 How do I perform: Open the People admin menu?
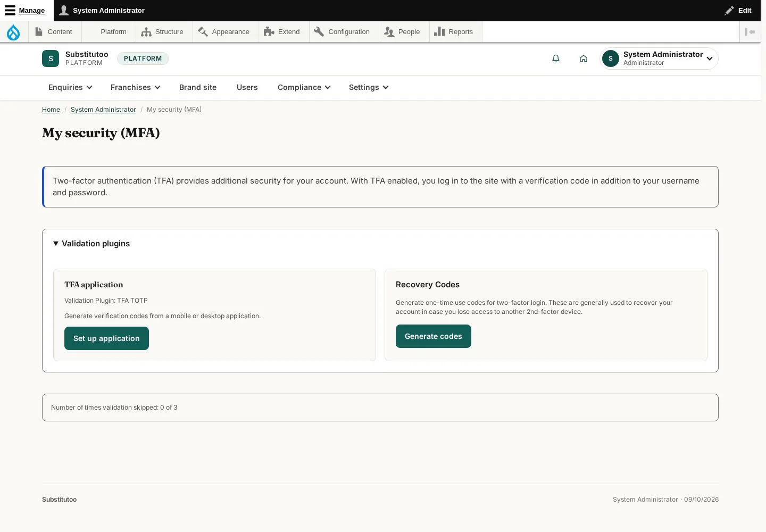point(403,32)
